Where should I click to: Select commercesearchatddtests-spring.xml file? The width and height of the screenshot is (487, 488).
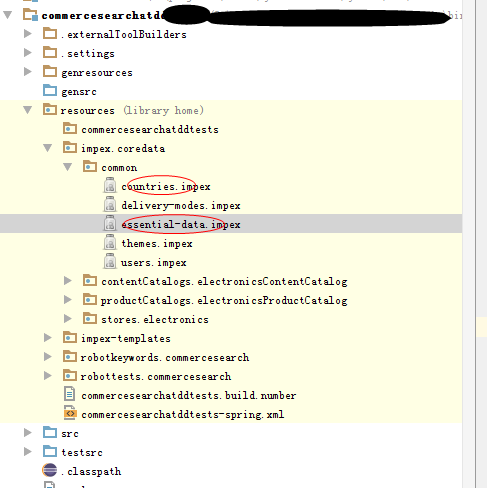pos(183,414)
